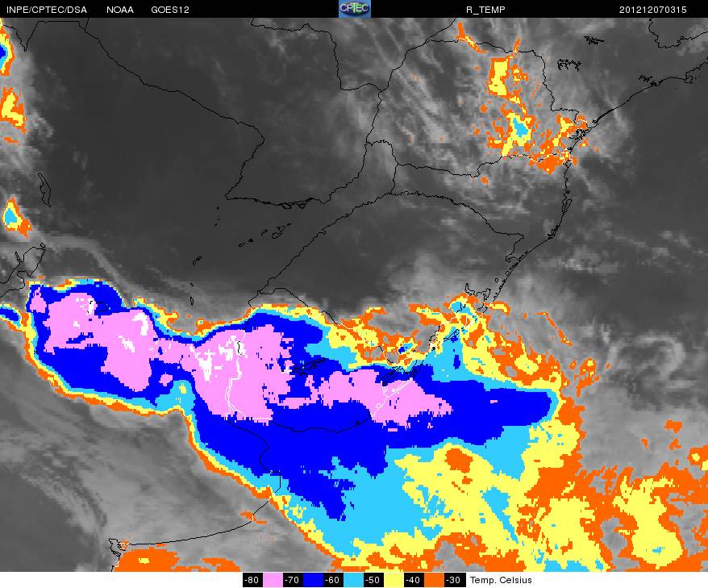Image resolution: width=708 pixels, height=588 pixels.
Task: Click the -70 legend value
Action: click(x=293, y=580)
